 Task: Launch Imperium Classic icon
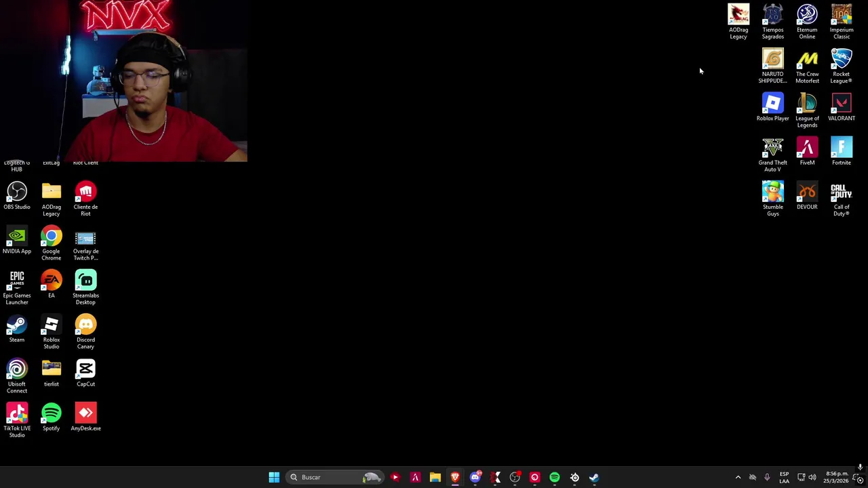click(841, 22)
